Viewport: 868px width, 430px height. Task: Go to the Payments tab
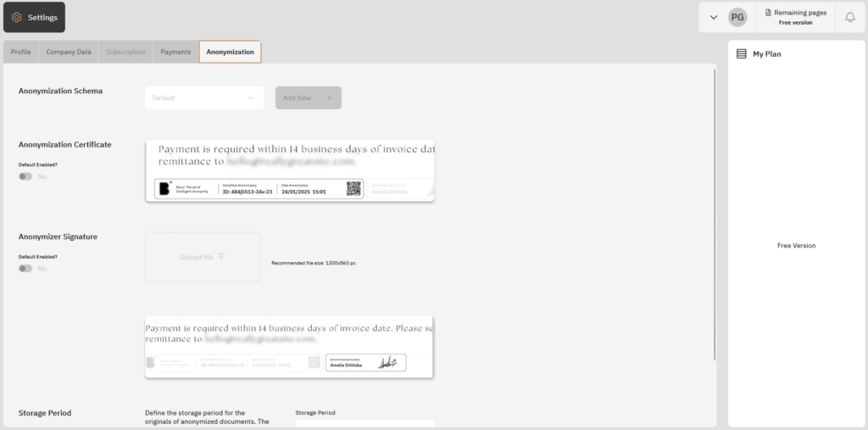coord(175,52)
